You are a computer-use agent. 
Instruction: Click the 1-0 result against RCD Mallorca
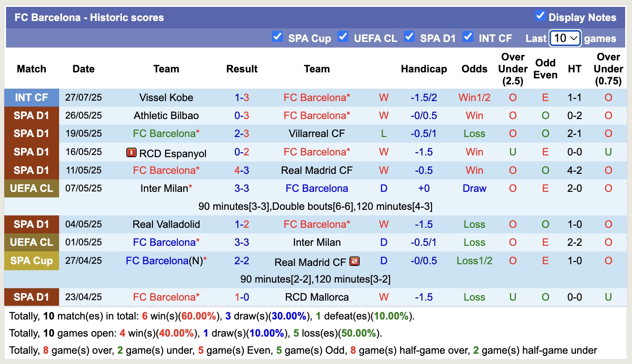click(241, 297)
